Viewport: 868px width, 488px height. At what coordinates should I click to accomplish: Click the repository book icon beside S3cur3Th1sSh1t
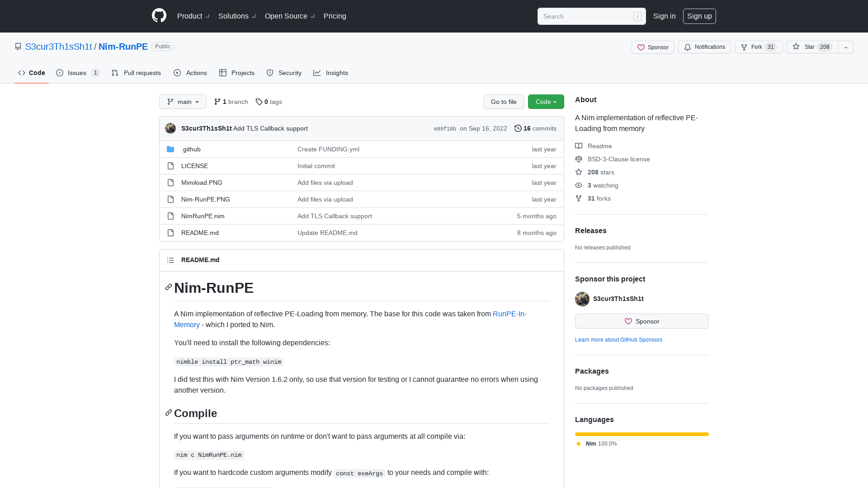click(x=18, y=47)
